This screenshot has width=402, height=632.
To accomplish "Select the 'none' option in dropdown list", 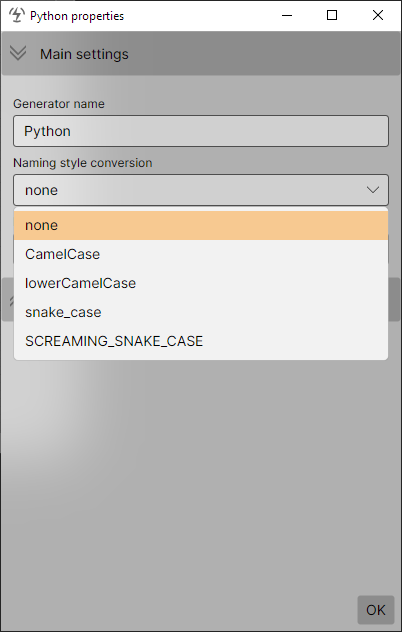I will [x=201, y=225].
